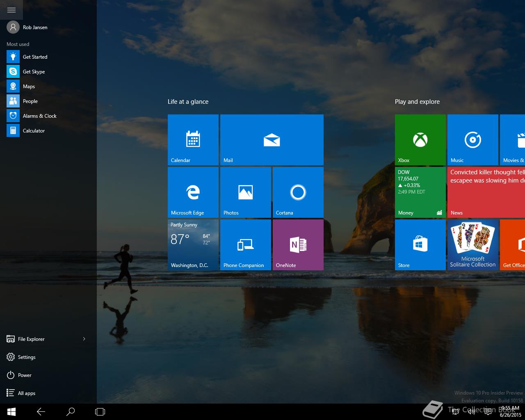
Task: Open volume control in system tray
Action: click(472, 412)
